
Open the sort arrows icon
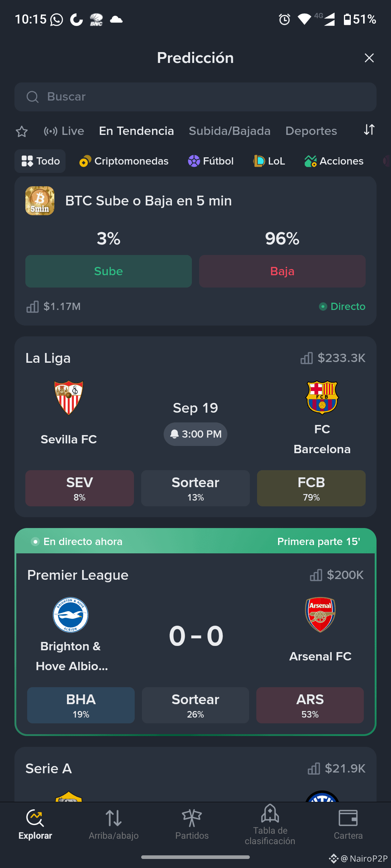pos(369,129)
